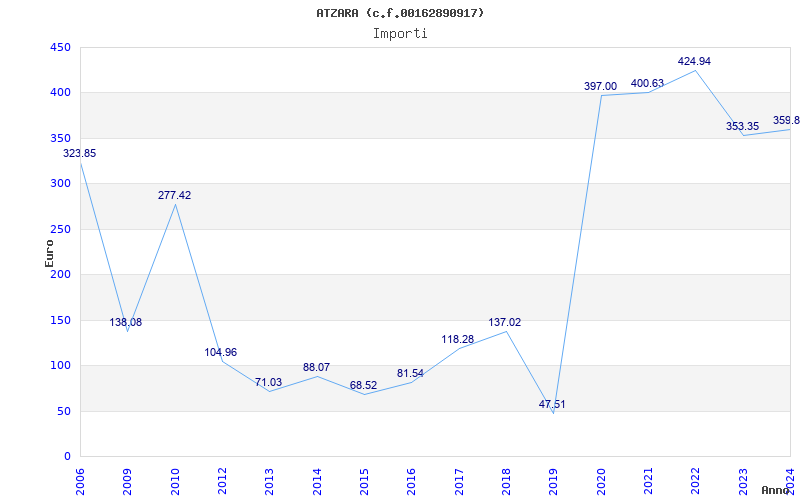800x500 pixels.
Task: Click the 2014 x-axis year label
Action: pyautogui.click(x=317, y=482)
